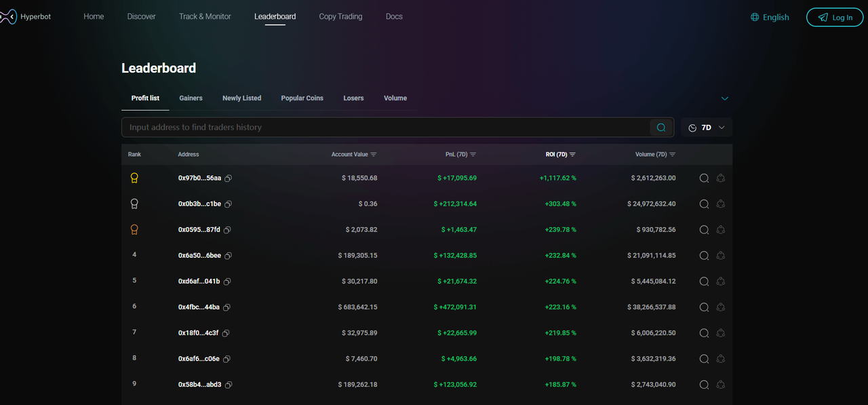Click the Log In button
This screenshot has height=405, width=868.
point(834,18)
